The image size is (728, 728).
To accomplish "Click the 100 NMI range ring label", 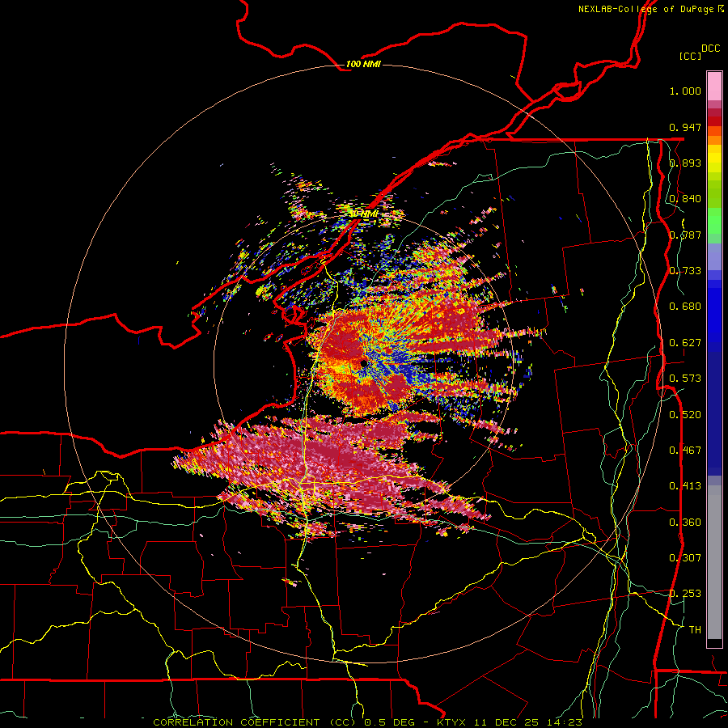I will (x=363, y=64).
